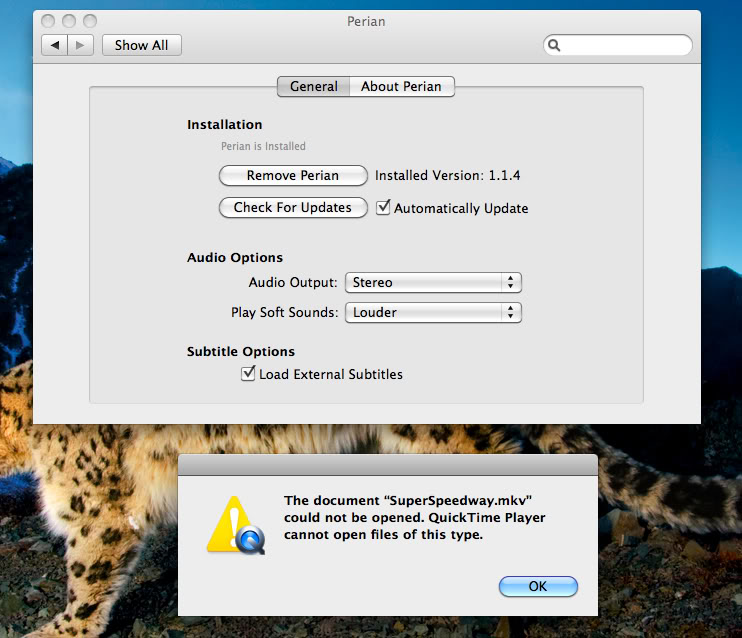The height and width of the screenshot is (638, 742).
Task: Focus the preferences search field
Action: (618, 45)
